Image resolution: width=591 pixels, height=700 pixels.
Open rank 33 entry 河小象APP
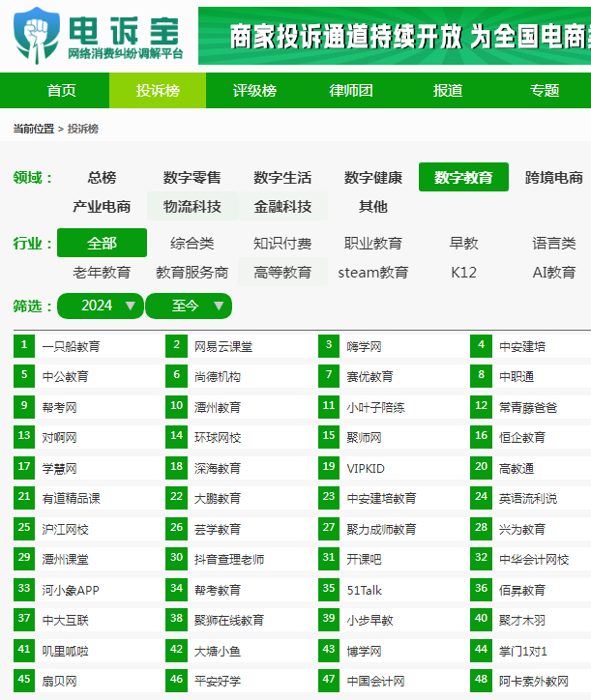71,590
